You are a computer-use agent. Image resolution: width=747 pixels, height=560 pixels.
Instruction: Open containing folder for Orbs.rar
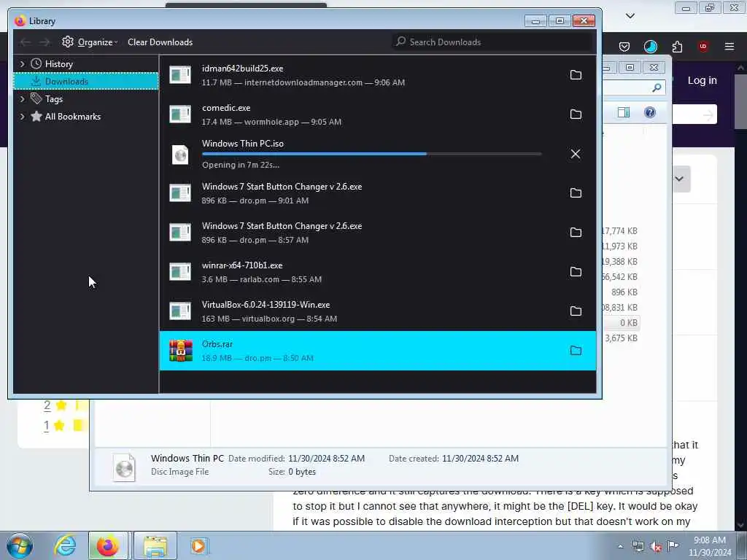[x=576, y=351]
